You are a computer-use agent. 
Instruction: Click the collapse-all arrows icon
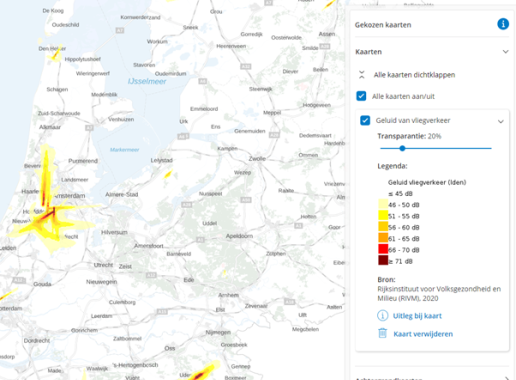362,75
